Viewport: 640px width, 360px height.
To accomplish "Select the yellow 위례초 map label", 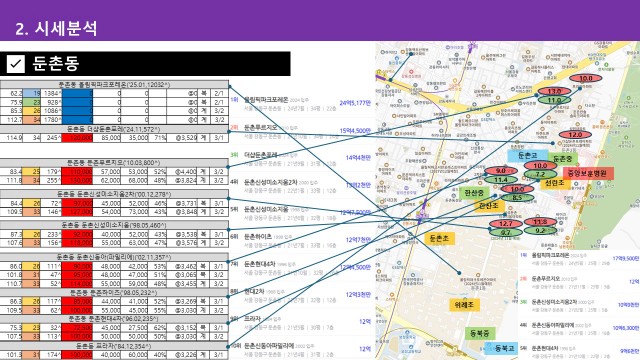I will 464,304.
